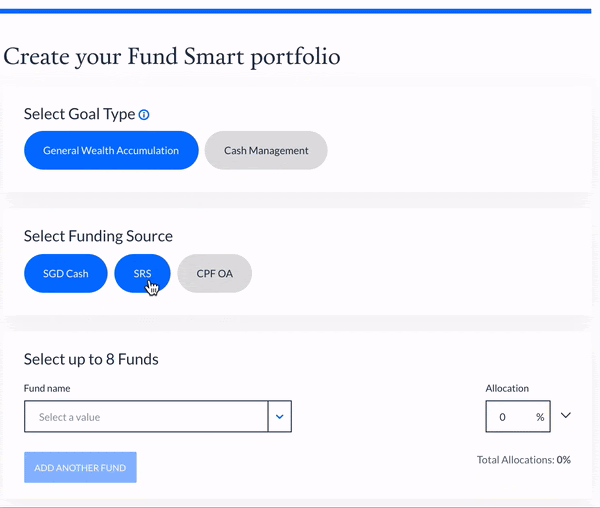Click the percent symbol in Allocation box
Screen dimensions: 600x508
[x=540, y=417]
